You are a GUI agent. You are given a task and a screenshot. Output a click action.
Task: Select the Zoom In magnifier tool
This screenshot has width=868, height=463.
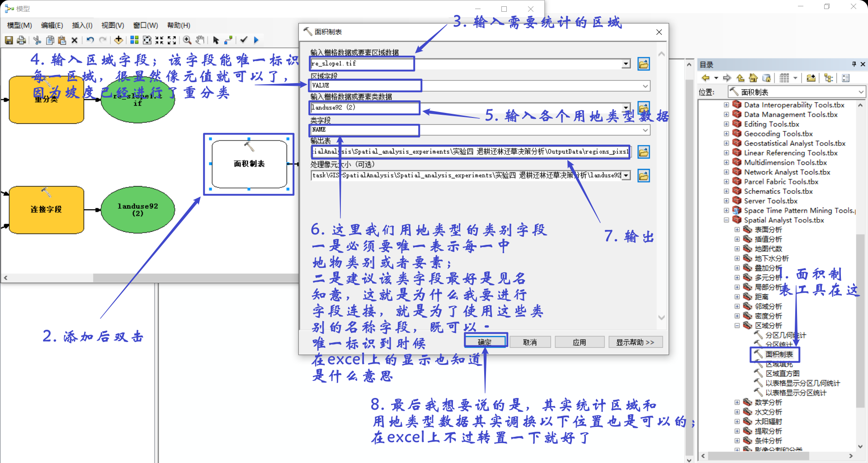coord(187,40)
